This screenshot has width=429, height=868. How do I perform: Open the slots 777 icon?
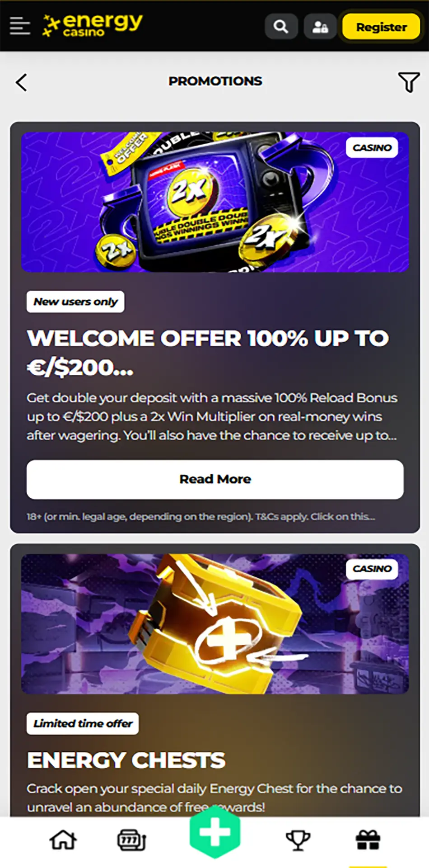(131, 840)
